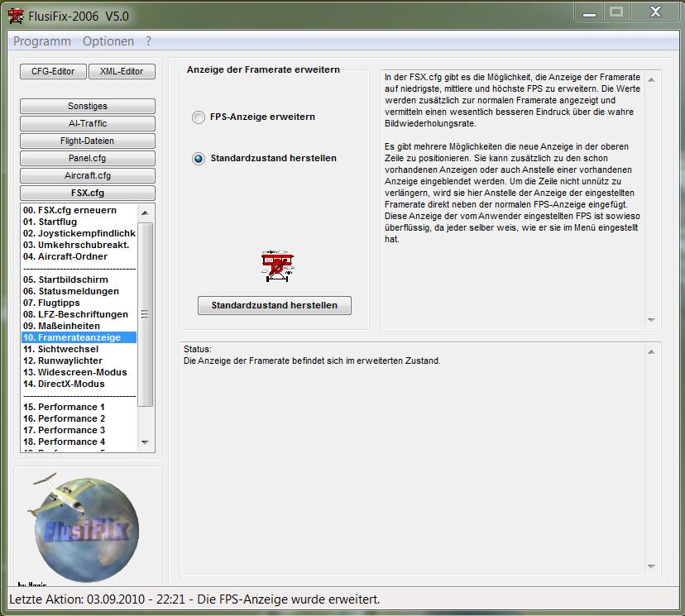This screenshot has height=616, width=685.
Task: Click the description text scroll up arrow
Action: coord(651,79)
